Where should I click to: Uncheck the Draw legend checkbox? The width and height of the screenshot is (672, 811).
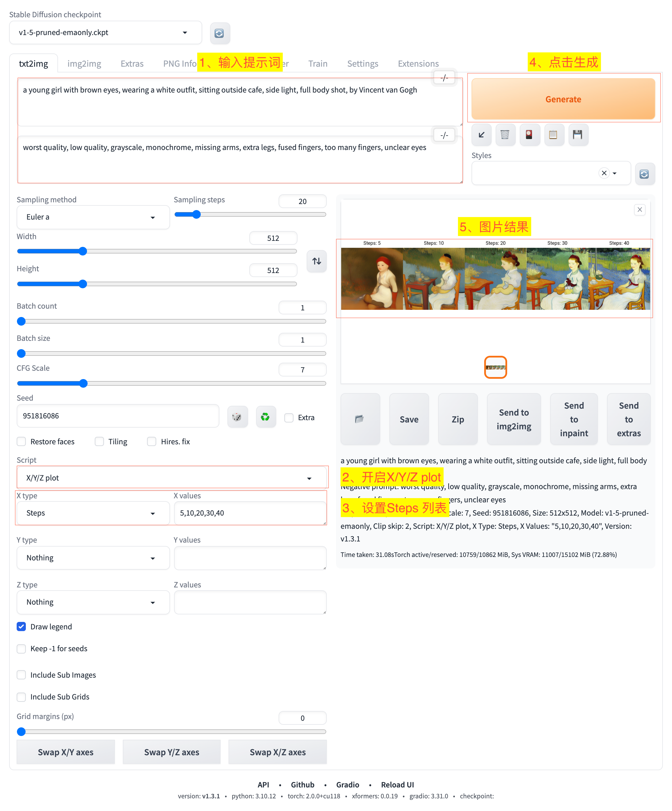22,626
